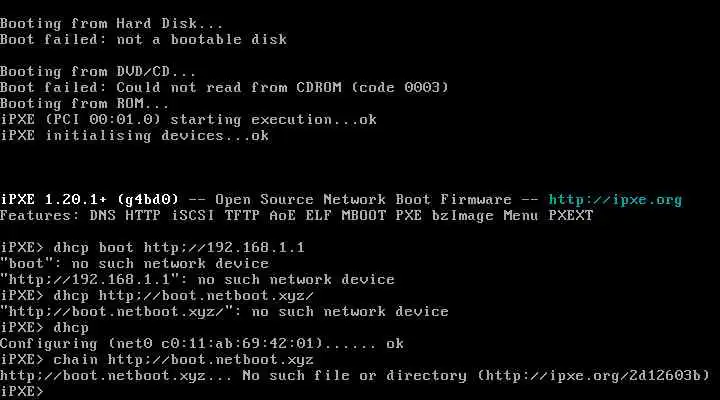The image size is (720, 400).
Task: Click the http://ipxe.org link in the banner
Action: click(615, 200)
